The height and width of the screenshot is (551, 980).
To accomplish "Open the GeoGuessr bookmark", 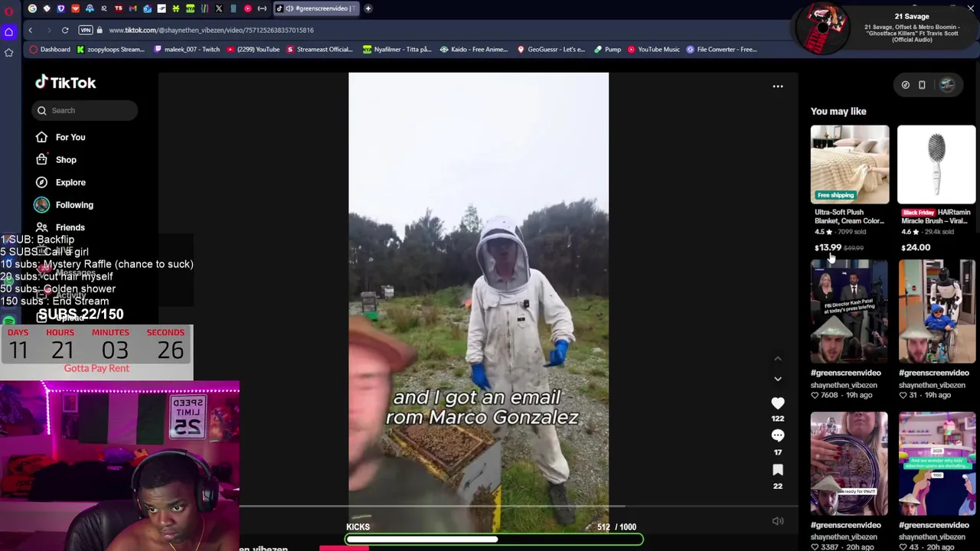I will (551, 49).
